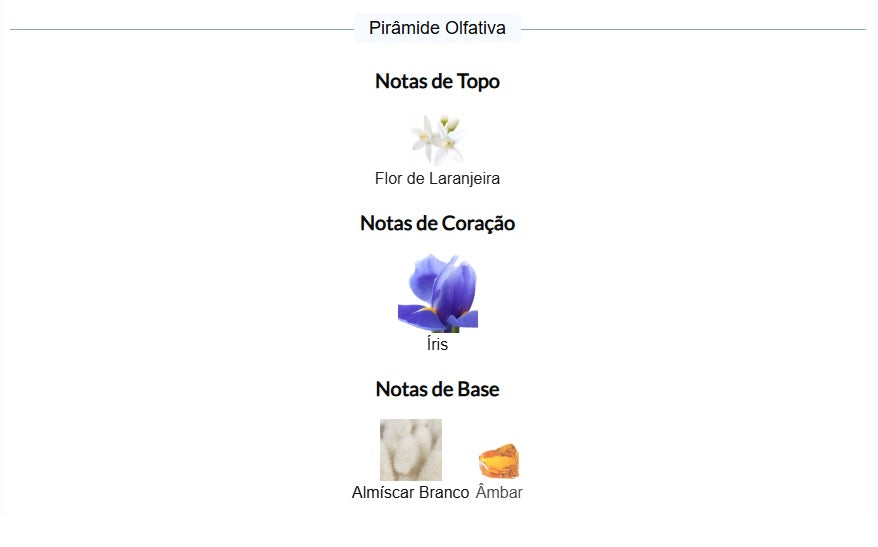
Task: Select the word Olfativa in the title
Action: coord(475,28)
